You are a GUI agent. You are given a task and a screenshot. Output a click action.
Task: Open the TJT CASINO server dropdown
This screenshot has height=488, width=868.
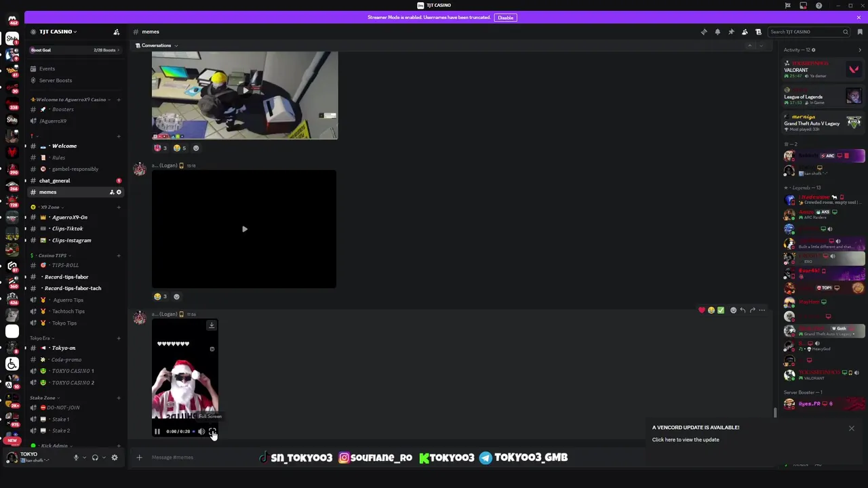click(57, 32)
